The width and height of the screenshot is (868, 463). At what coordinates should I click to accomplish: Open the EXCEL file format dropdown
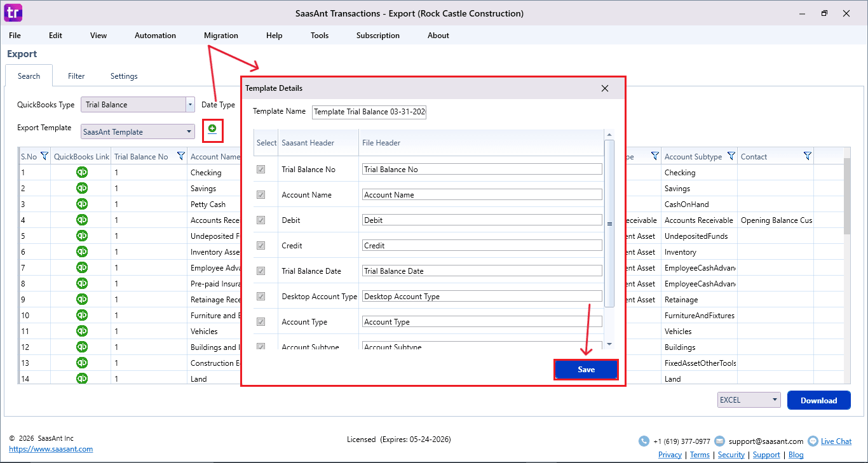click(775, 399)
